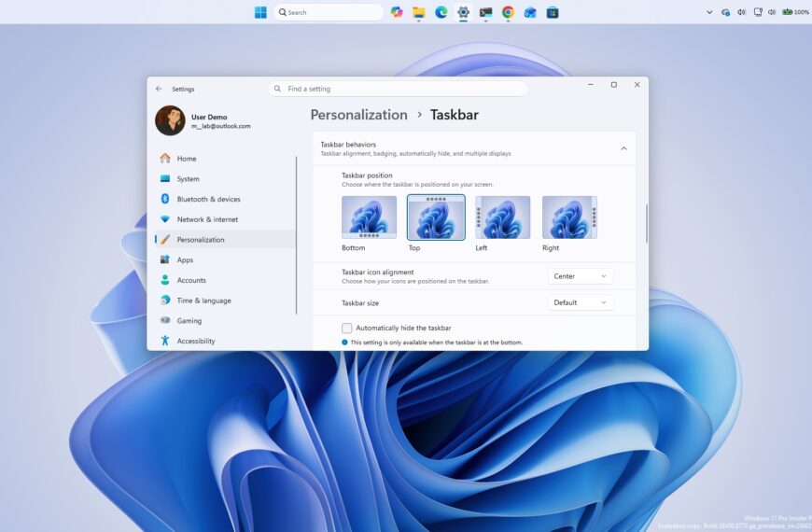This screenshot has width=812, height=532.
Task: Go to Home in Settings sidebar
Action: [x=225, y=159]
